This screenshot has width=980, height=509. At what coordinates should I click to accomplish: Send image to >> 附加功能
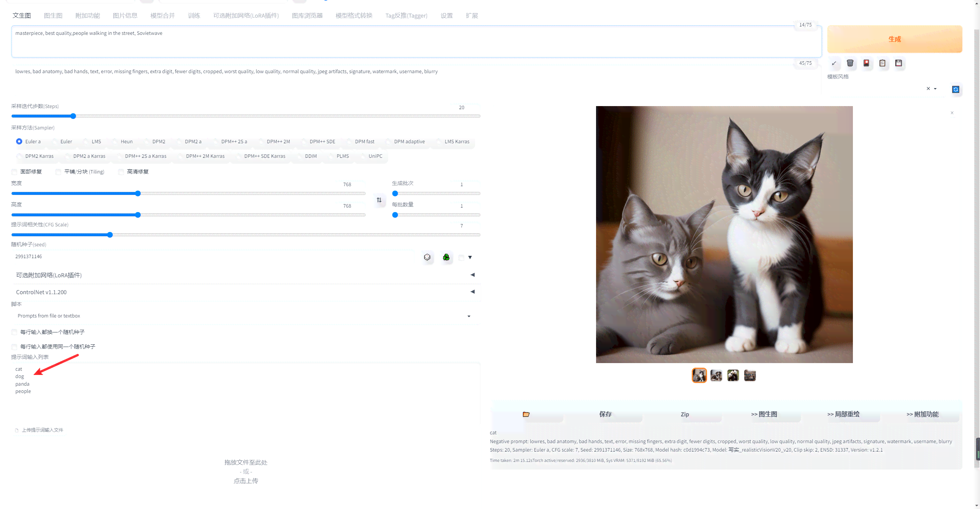coord(923,414)
